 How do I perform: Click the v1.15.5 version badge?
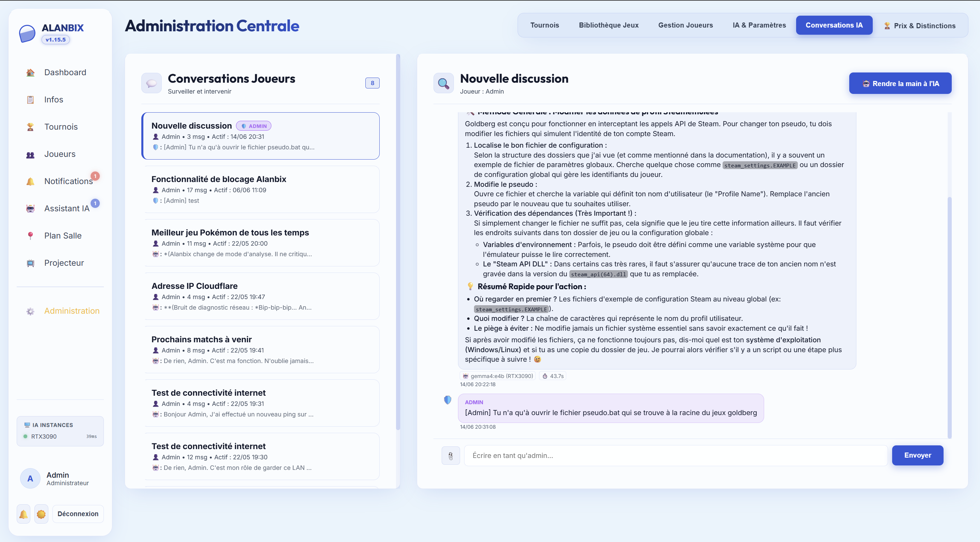tap(56, 39)
